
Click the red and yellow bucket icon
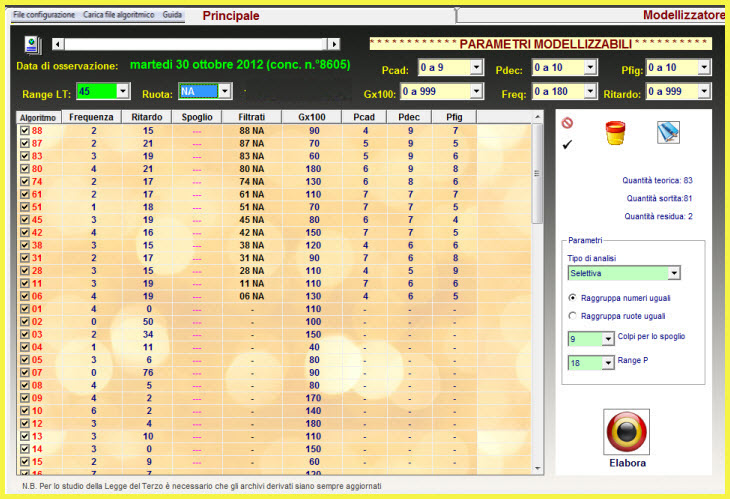[614, 133]
